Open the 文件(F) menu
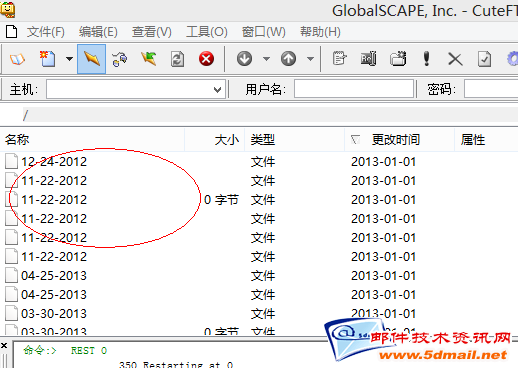 pos(45,32)
